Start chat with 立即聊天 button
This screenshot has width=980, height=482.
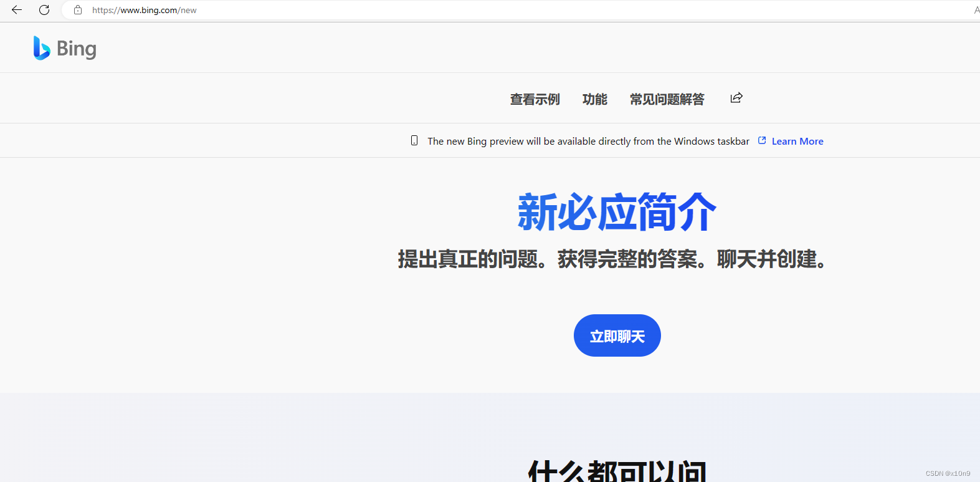tap(617, 335)
